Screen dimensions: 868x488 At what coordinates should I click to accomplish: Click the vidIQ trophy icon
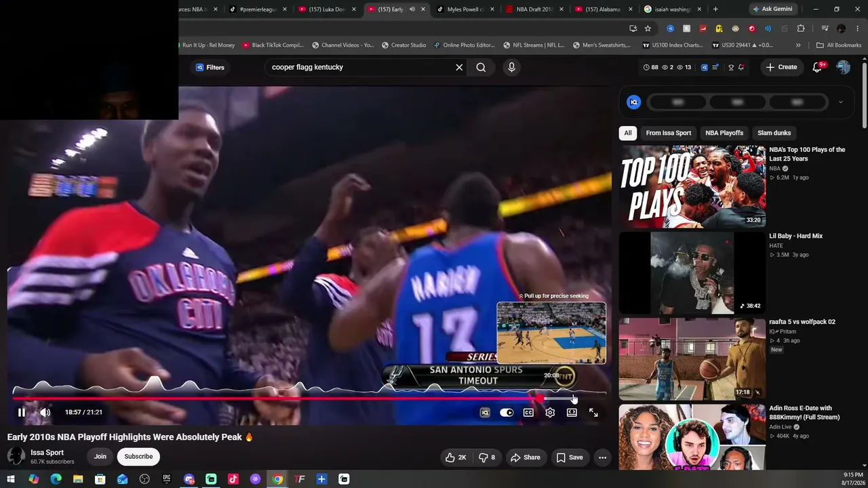[x=730, y=67]
